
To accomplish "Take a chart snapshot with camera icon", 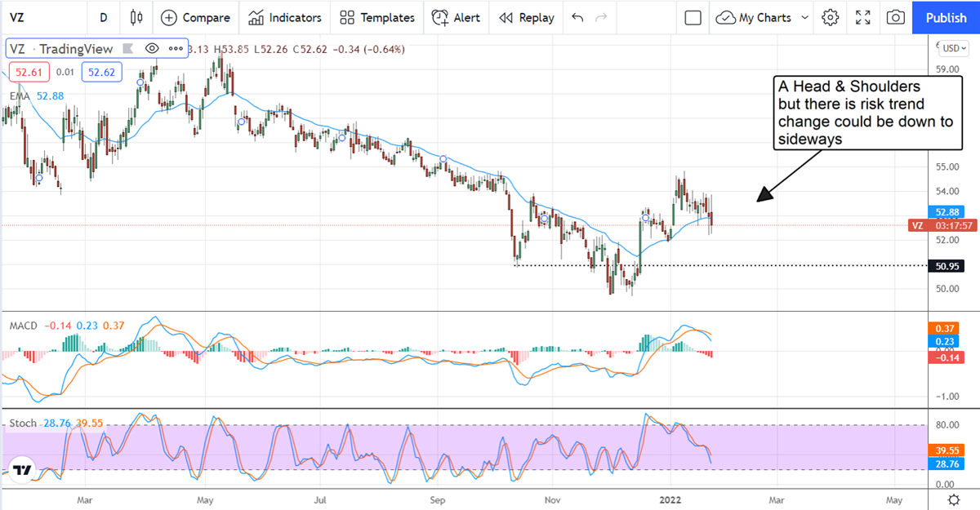I will pos(896,17).
